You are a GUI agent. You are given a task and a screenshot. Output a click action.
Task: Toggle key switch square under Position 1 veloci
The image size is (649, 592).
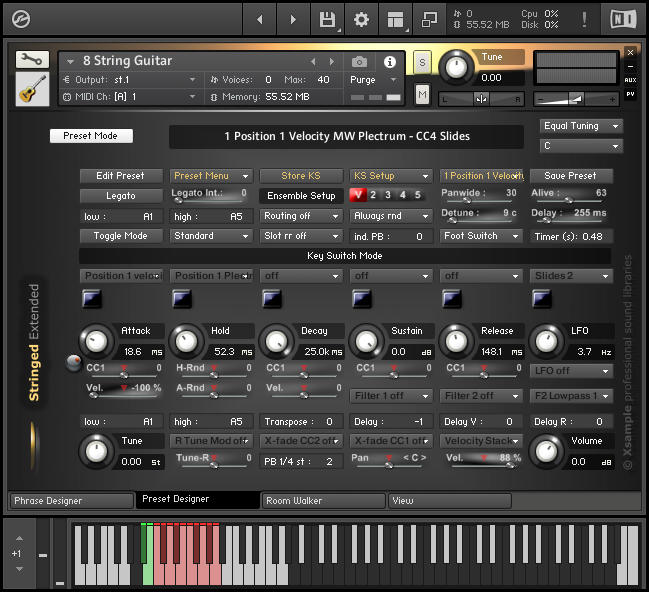[91, 298]
